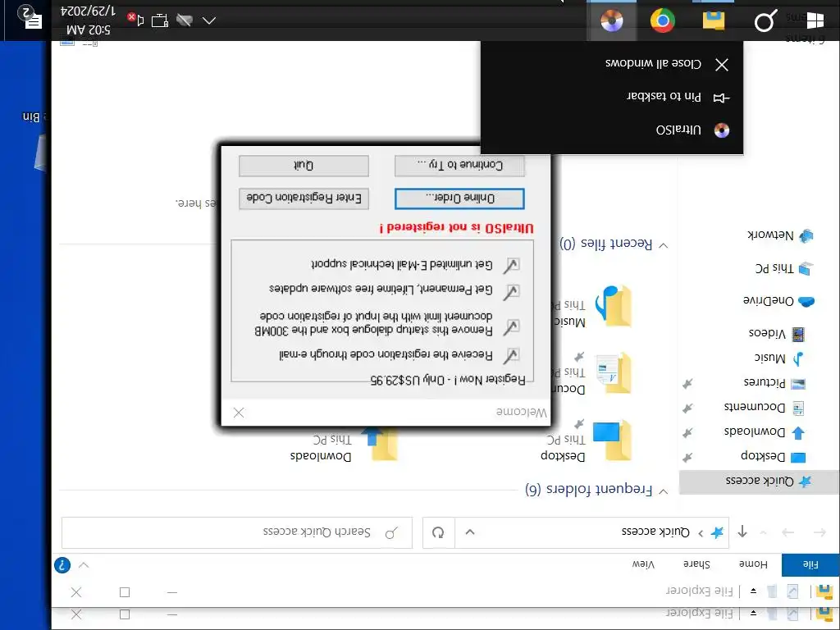Image resolution: width=840 pixels, height=630 pixels.
Task: Open the Windows Start menu
Action: pyautogui.click(x=815, y=21)
